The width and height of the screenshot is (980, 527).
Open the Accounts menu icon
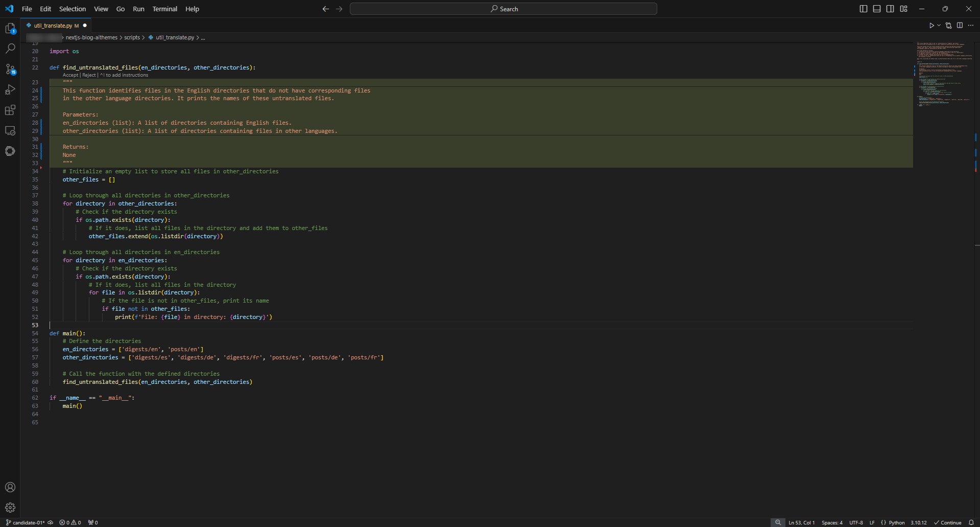pyautogui.click(x=10, y=487)
